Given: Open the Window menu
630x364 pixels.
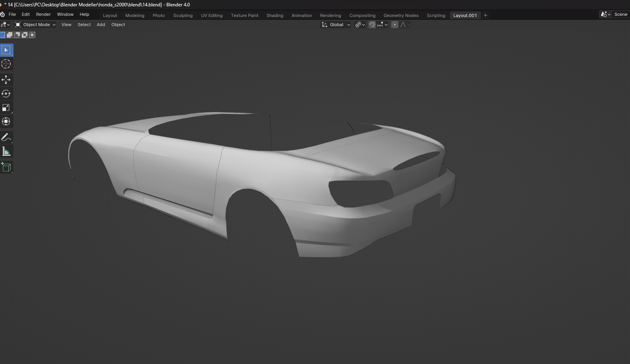Looking at the screenshot, I should click(x=65, y=14).
